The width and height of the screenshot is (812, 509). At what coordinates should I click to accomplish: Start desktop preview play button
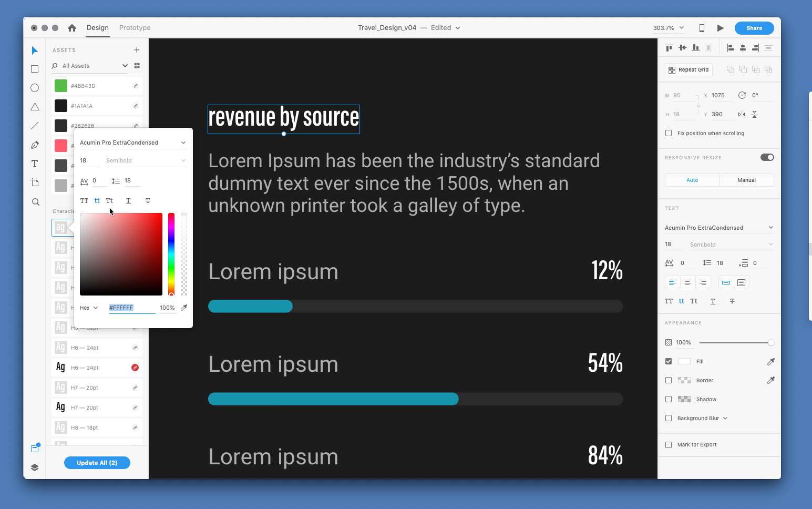point(721,28)
